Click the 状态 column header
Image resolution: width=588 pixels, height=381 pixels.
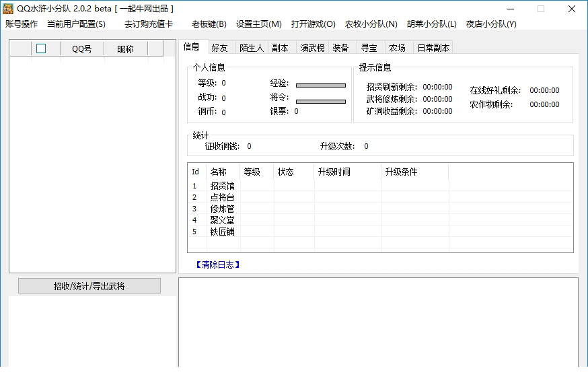(x=293, y=172)
